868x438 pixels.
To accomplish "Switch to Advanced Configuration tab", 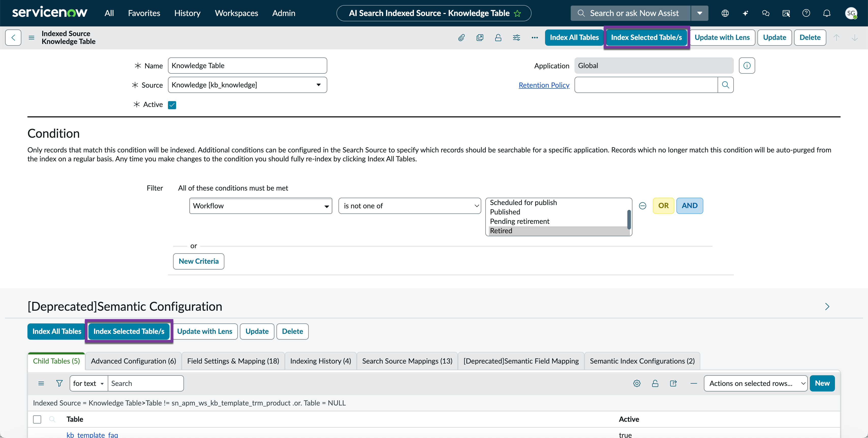I will point(133,361).
